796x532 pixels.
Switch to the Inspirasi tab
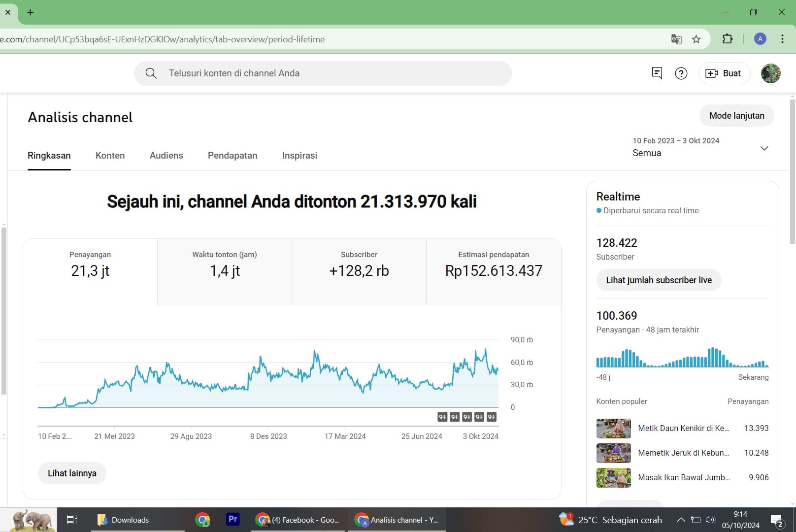(x=299, y=156)
